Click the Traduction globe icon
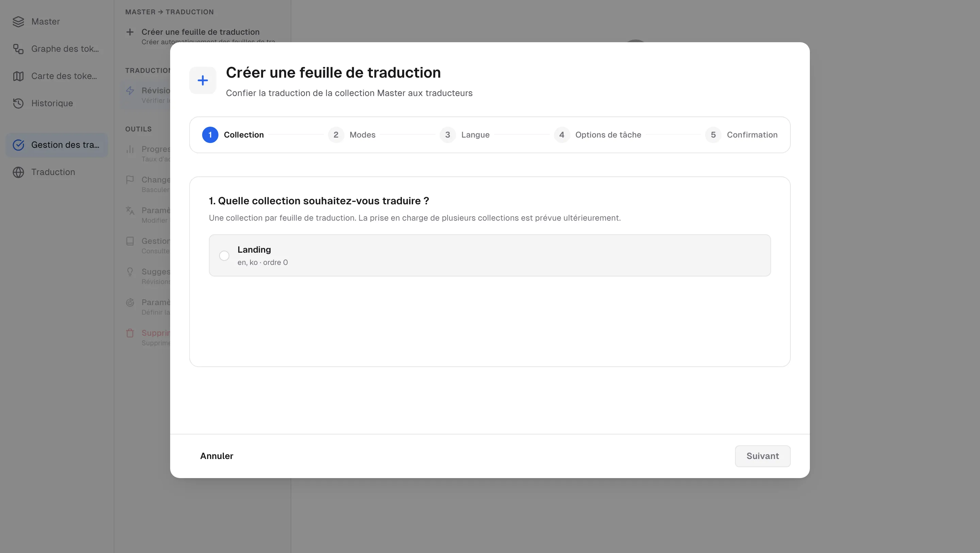This screenshot has height=553, width=980. tap(18, 172)
